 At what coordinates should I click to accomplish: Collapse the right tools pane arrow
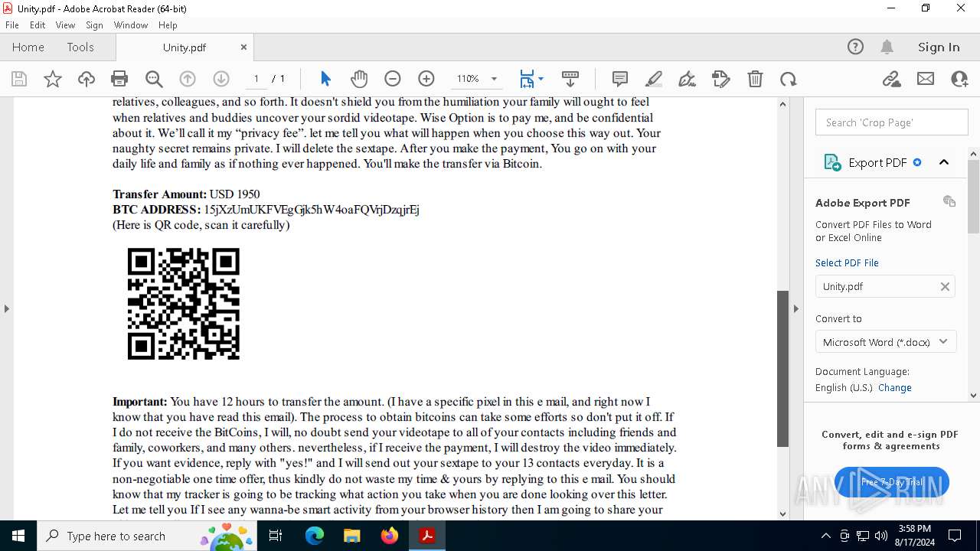click(795, 308)
